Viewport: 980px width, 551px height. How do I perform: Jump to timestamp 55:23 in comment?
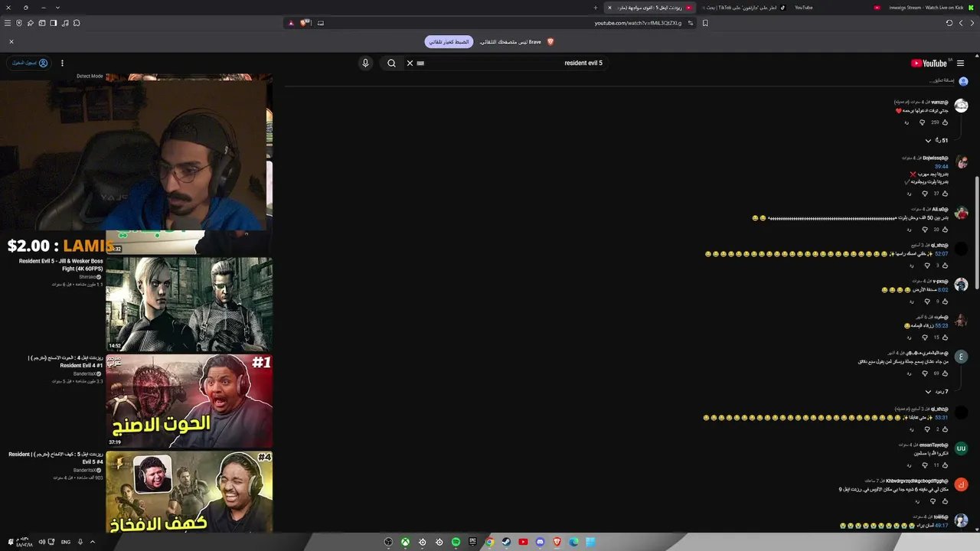[941, 325]
